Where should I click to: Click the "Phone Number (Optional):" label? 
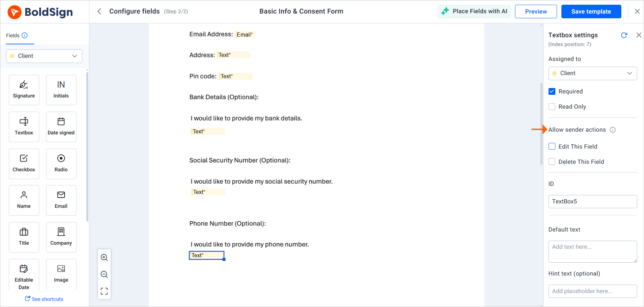[228, 224]
